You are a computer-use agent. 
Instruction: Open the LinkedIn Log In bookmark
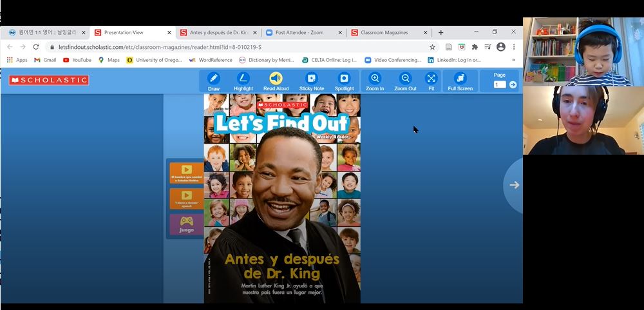[x=454, y=60]
